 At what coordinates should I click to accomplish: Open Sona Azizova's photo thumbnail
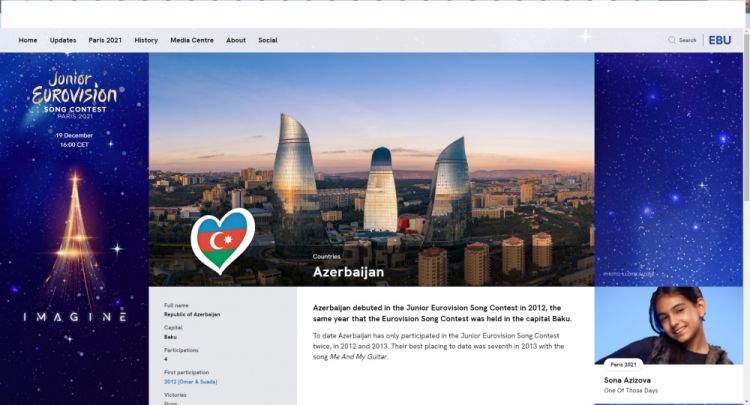(669, 325)
